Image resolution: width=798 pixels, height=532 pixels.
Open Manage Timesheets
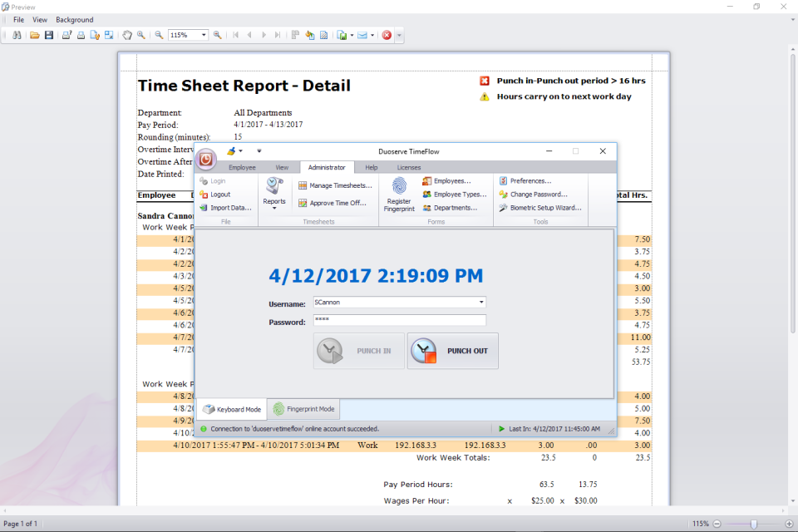tap(335, 185)
